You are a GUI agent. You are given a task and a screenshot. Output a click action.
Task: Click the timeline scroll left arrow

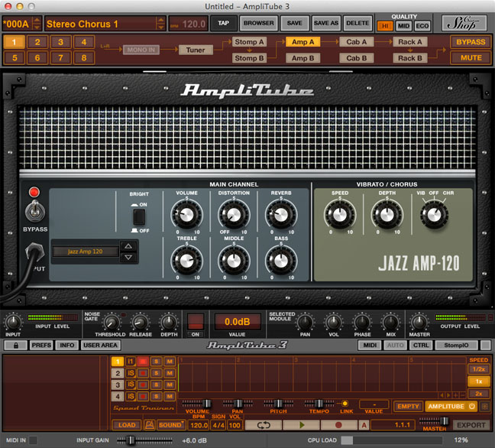(442, 395)
